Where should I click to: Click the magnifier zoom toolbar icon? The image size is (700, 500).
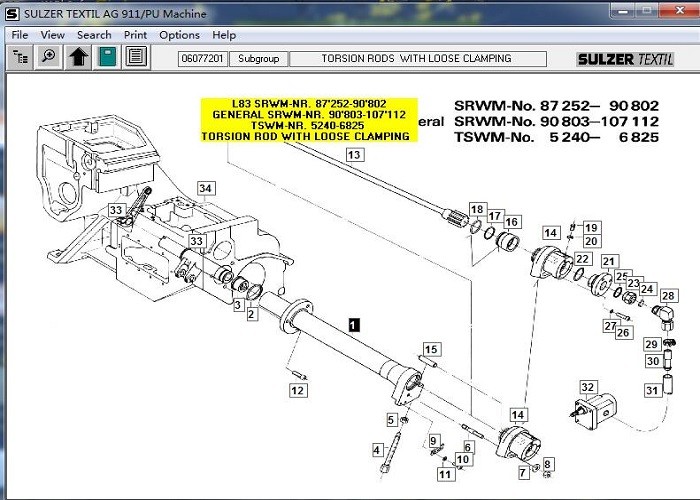[49, 57]
